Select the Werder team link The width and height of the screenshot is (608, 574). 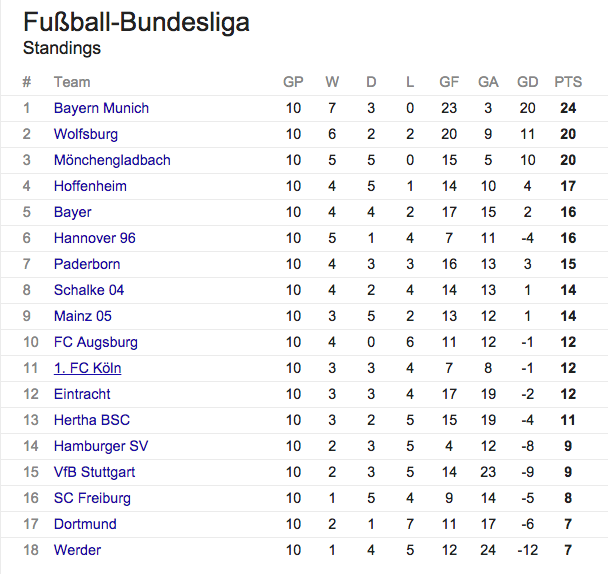pyautogui.click(x=77, y=550)
